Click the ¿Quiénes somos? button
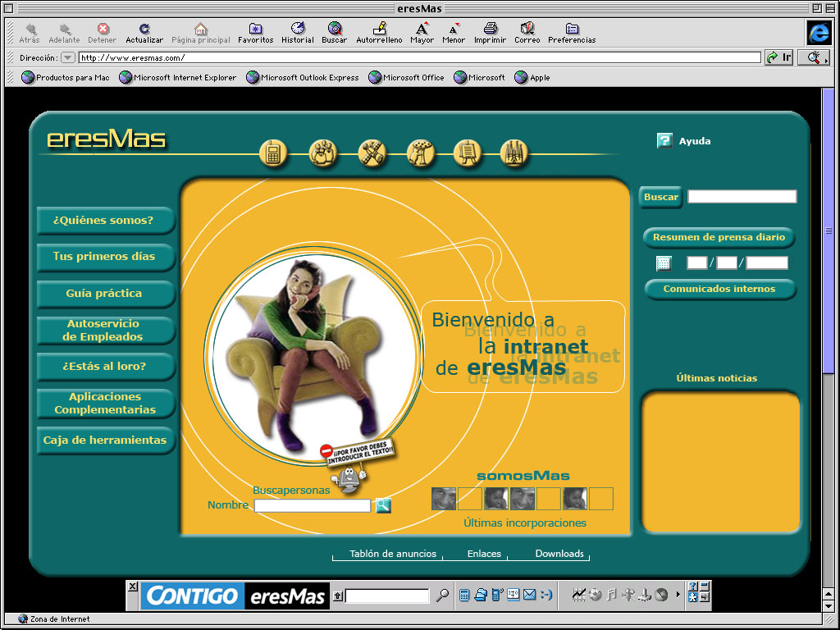 [x=105, y=221]
